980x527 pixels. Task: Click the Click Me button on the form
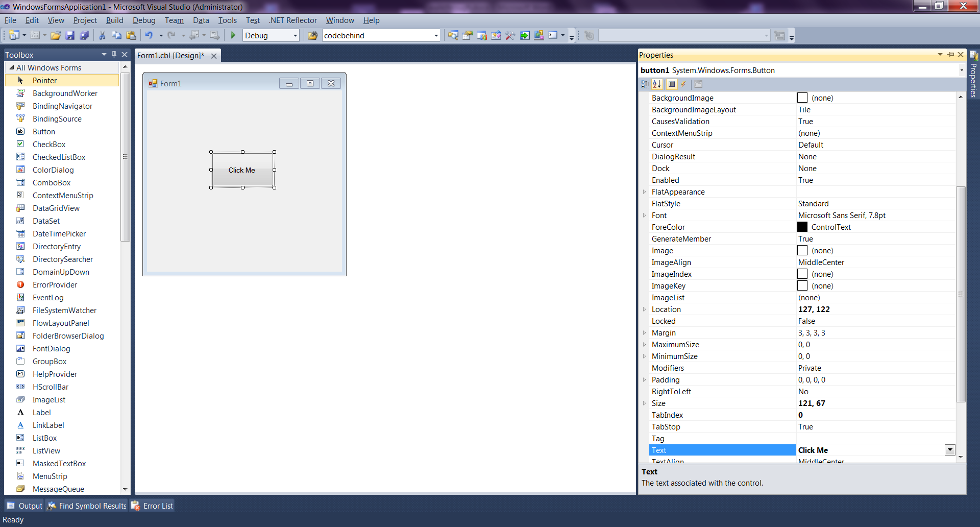(x=242, y=170)
